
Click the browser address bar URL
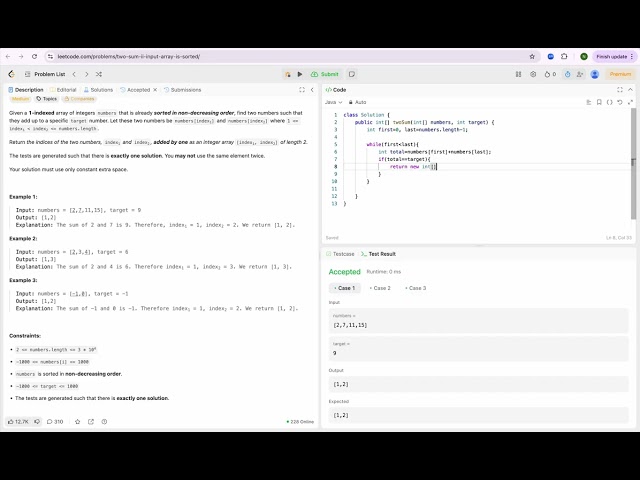point(150,56)
